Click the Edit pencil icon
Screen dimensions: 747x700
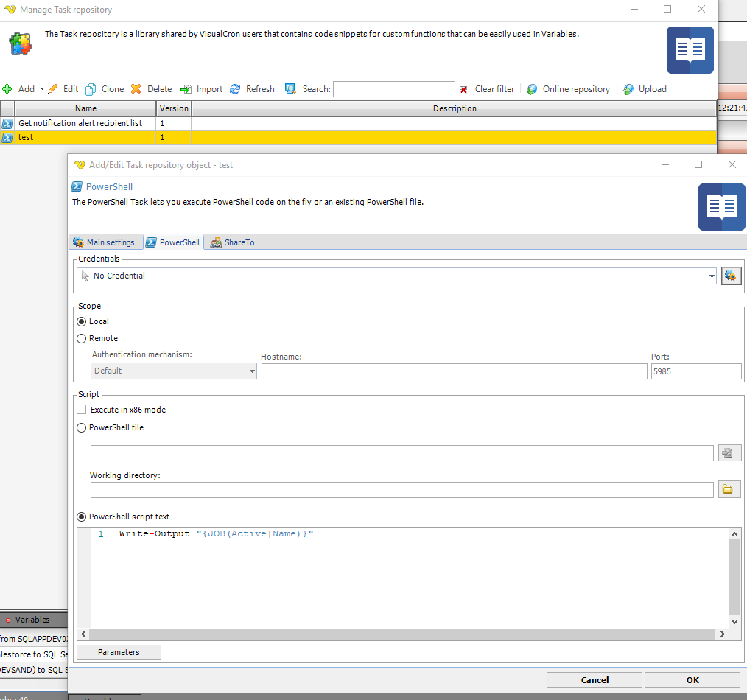tap(54, 89)
